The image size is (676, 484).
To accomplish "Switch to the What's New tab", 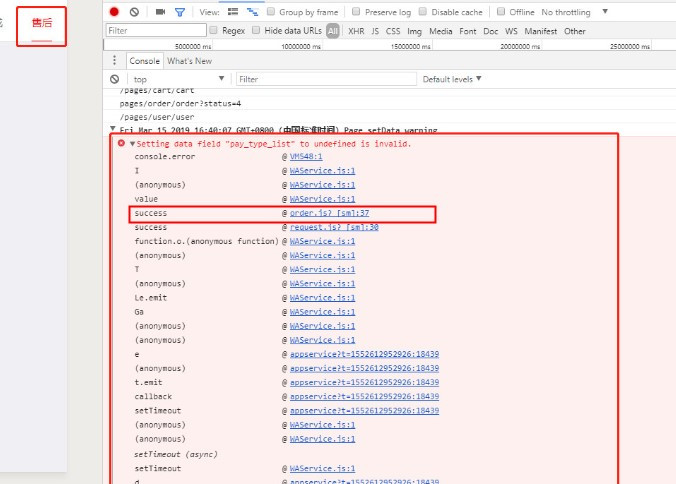I will click(x=189, y=61).
